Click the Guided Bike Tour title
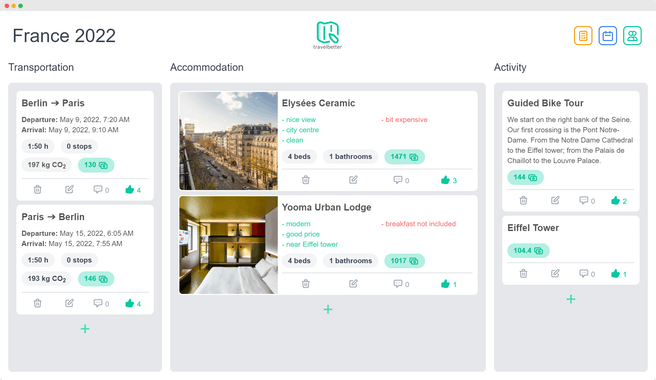The image size is (656, 380). (545, 103)
